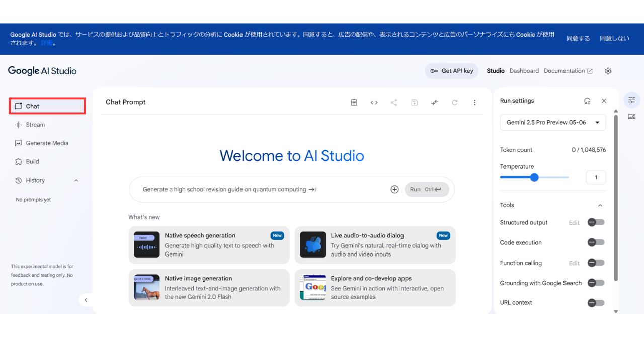
Task: Enable Code execution toggle
Action: point(596,242)
